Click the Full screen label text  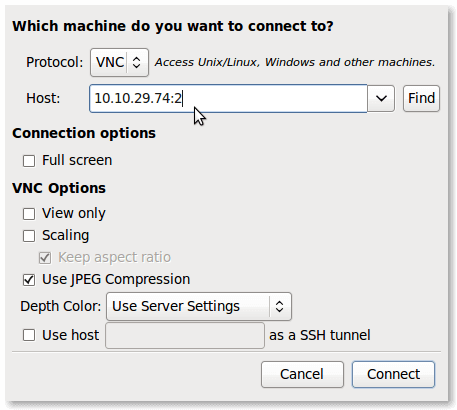[x=77, y=160]
